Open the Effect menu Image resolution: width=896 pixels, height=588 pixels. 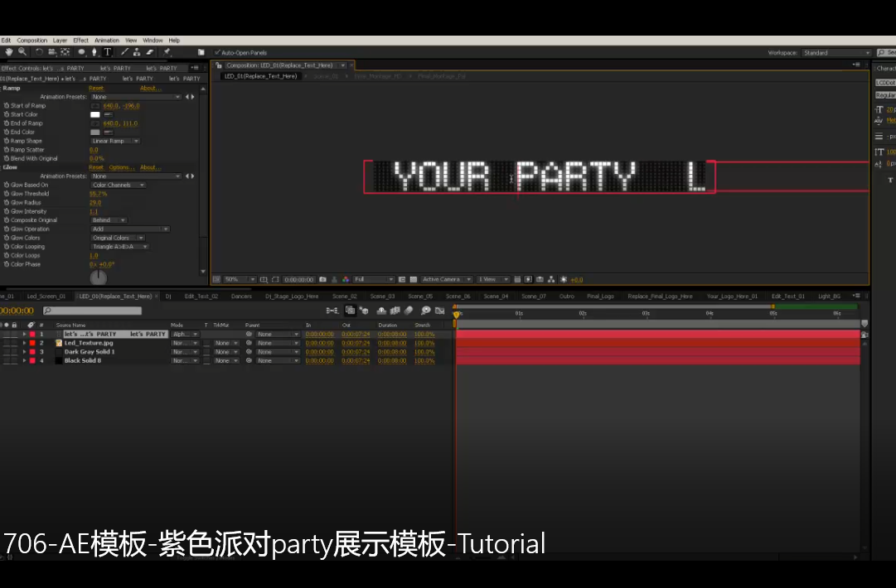80,41
